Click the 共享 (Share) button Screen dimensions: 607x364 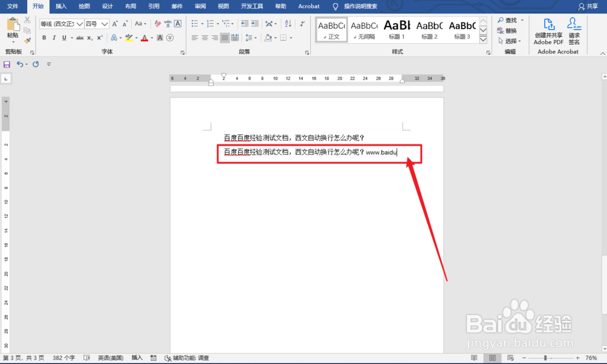pyautogui.click(x=588, y=6)
